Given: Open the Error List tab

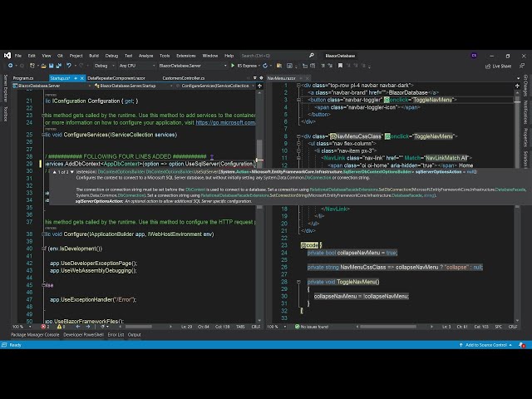Looking at the screenshot, I should [116, 335].
